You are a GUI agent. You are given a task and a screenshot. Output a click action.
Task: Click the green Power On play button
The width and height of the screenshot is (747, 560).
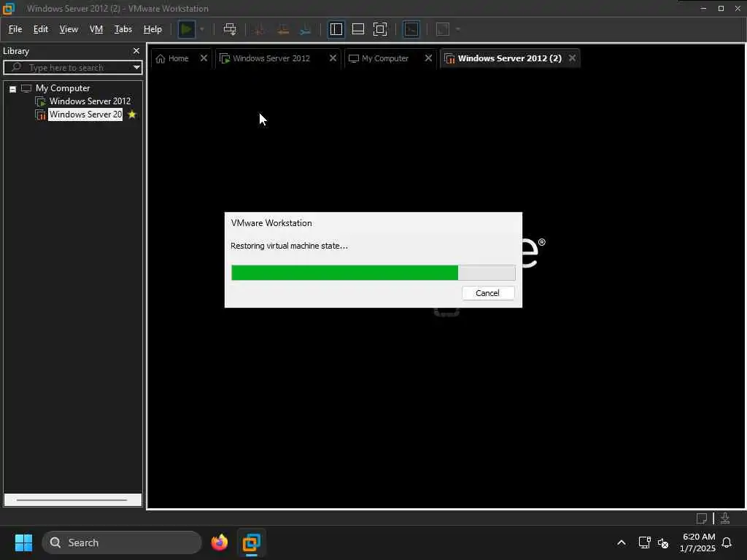click(186, 29)
